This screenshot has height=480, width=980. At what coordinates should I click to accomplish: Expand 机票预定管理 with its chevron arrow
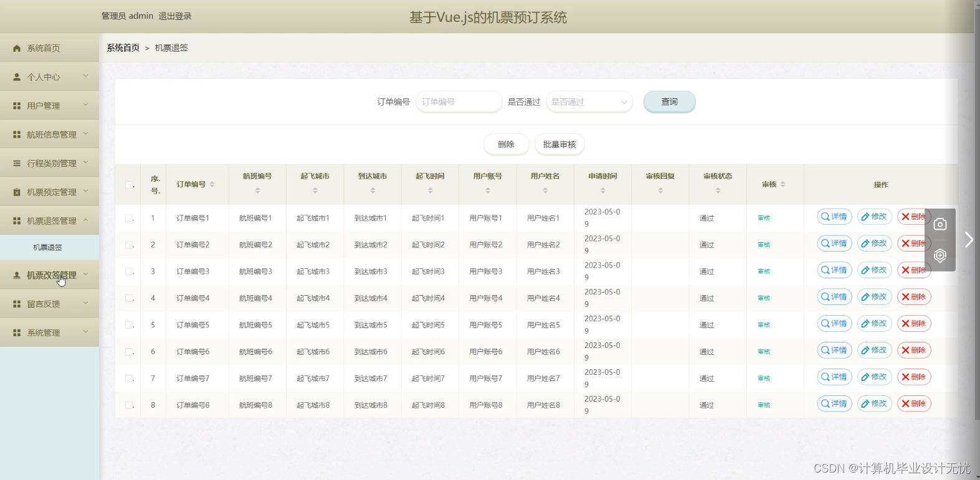tap(86, 191)
